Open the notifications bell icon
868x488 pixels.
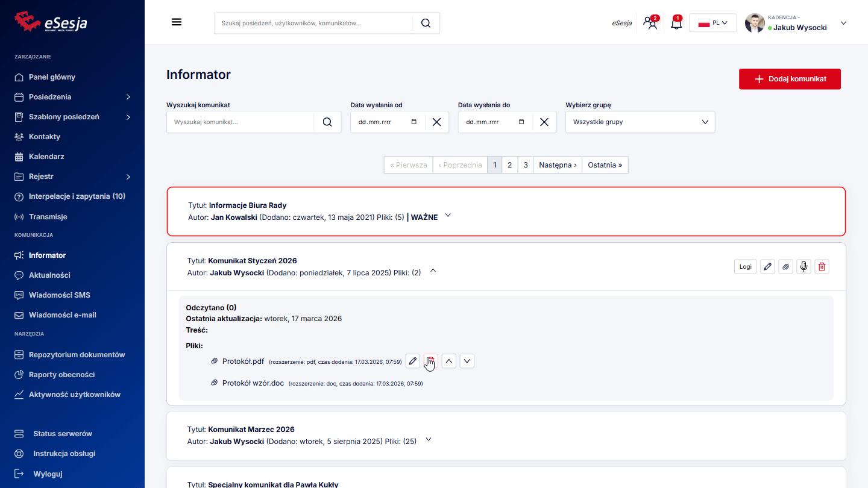[x=676, y=23]
